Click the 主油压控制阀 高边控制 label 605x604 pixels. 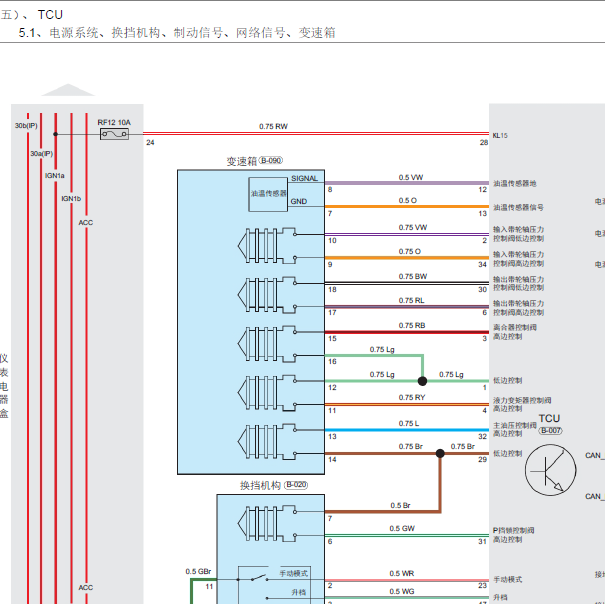[515, 429]
